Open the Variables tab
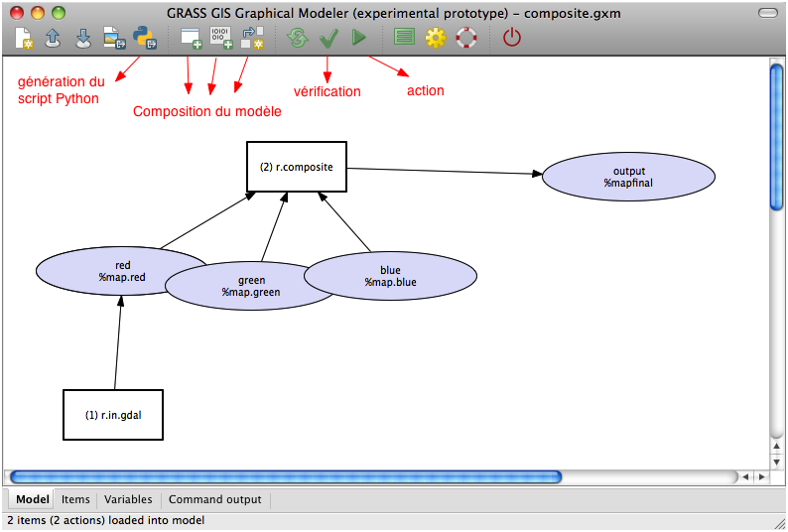 (128, 499)
